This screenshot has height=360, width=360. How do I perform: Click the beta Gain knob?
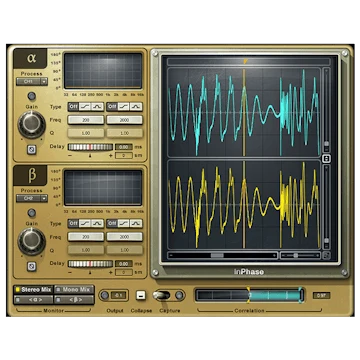32,241
